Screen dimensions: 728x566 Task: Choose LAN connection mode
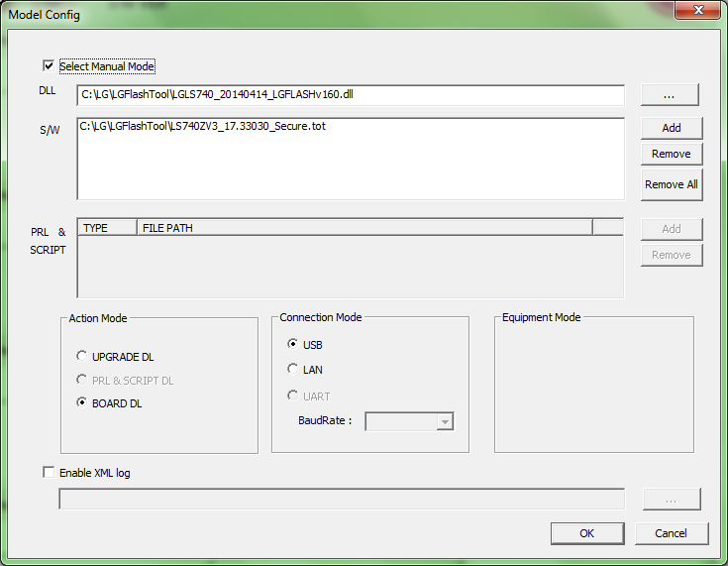[x=292, y=369]
